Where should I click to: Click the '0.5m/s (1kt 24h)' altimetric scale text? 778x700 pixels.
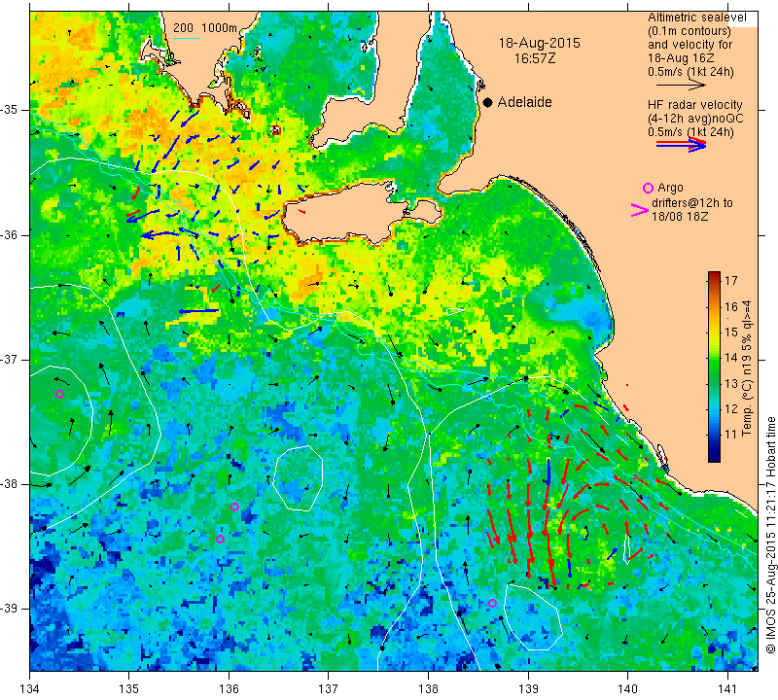(x=690, y=72)
